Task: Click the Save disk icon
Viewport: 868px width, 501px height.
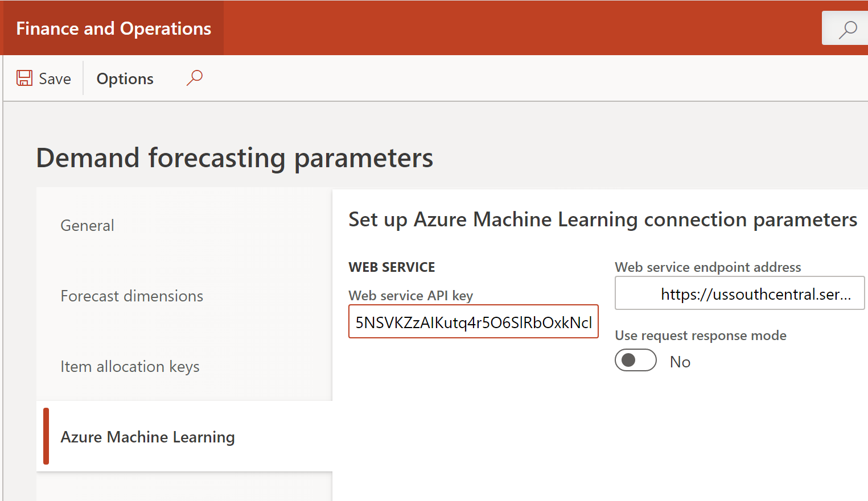Action: (25, 78)
